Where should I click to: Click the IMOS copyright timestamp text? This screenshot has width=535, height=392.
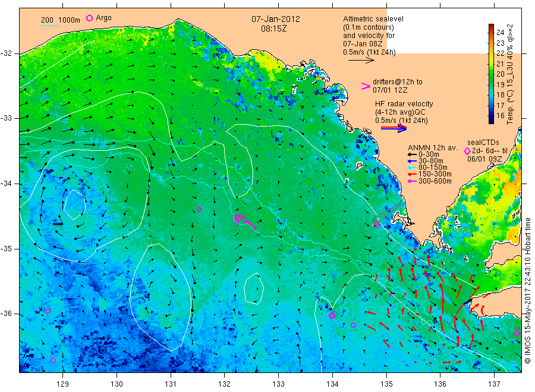coord(528,291)
